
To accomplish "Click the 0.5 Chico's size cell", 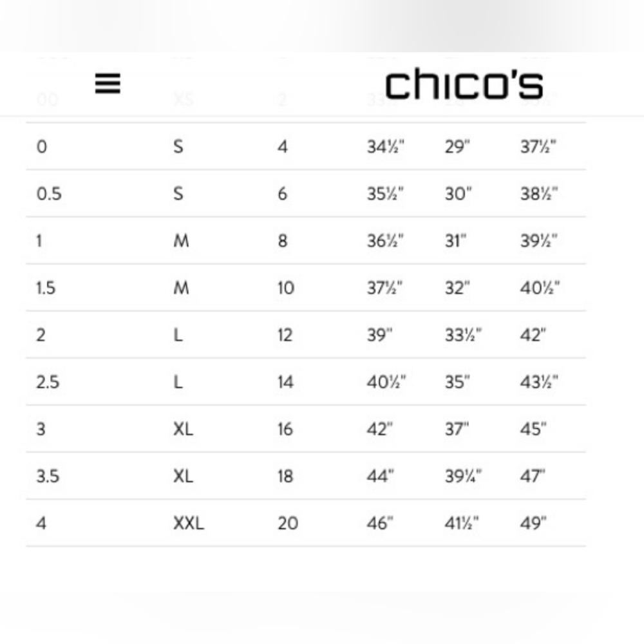I will click(49, 193).
